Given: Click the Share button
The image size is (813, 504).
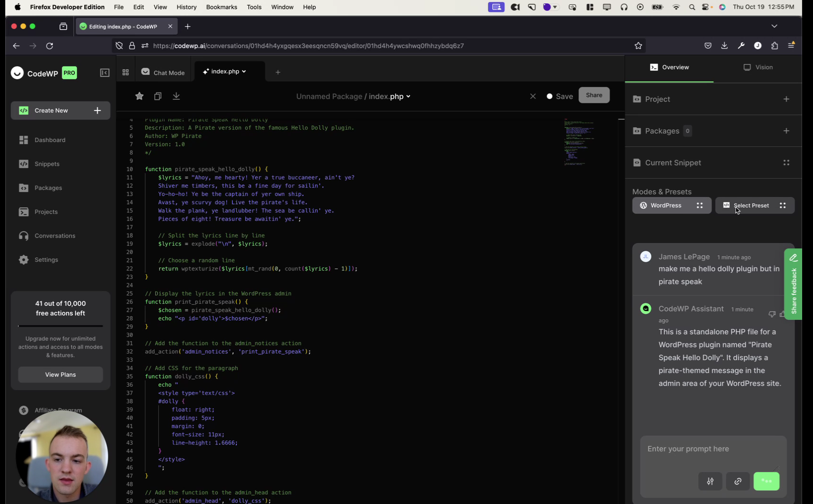Looking at the screenshot, I should 594,95.
